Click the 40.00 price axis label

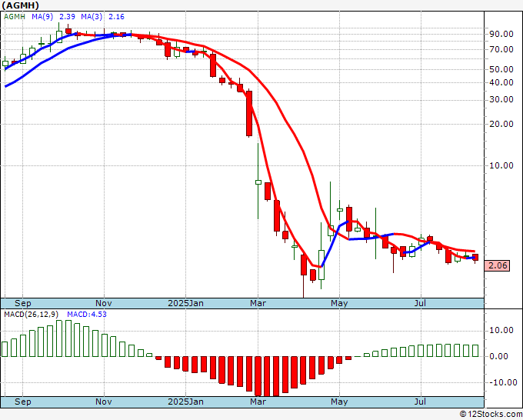click(x=501, y=82)
